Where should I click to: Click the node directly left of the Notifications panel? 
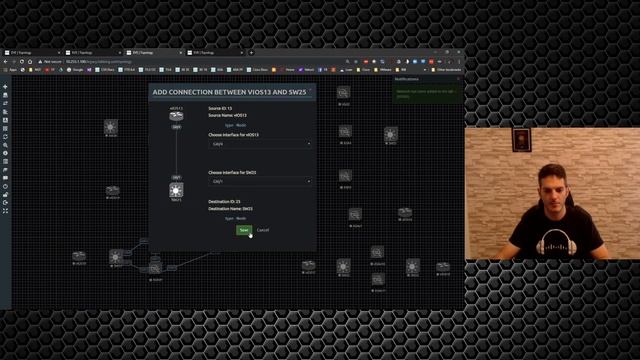344,93
